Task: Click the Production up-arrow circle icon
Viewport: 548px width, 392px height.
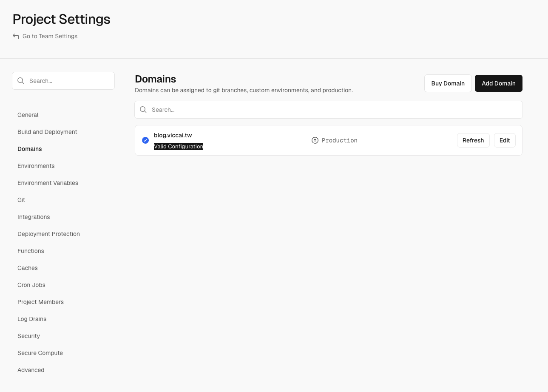Action: pyautogui.click(x=315, y=140)
